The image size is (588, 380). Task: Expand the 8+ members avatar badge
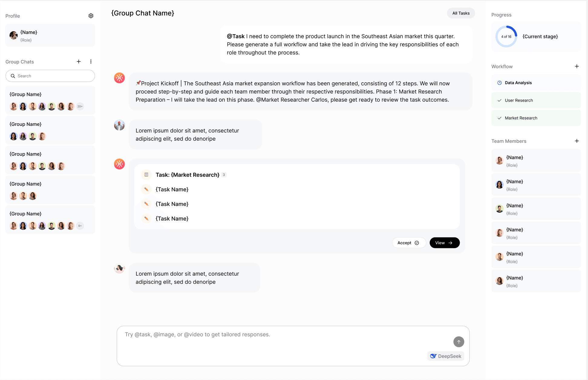80,226
